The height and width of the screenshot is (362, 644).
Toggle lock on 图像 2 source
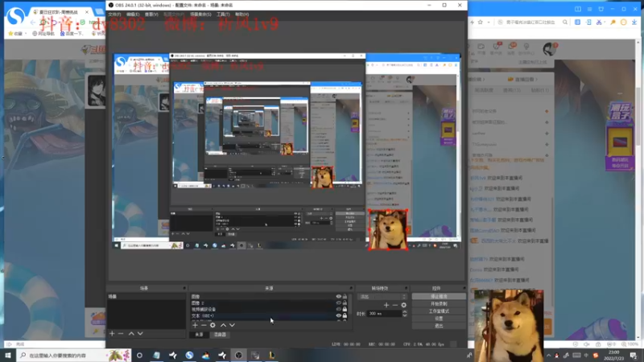coord(345,303)
